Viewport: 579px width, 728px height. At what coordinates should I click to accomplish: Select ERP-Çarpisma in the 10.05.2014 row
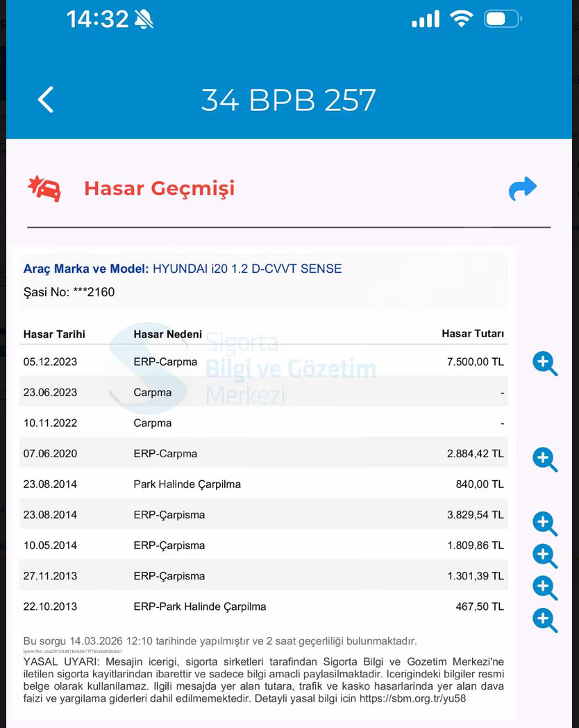tap(169, 545)
